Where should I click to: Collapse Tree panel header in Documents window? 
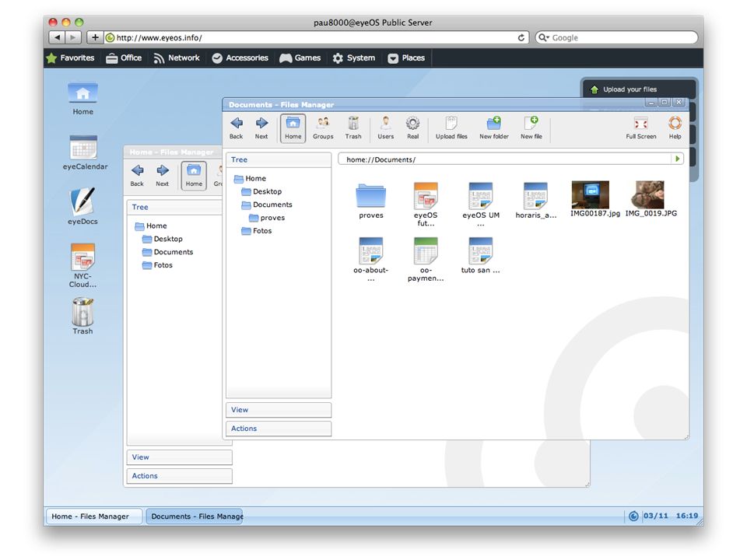click(279, 160)
